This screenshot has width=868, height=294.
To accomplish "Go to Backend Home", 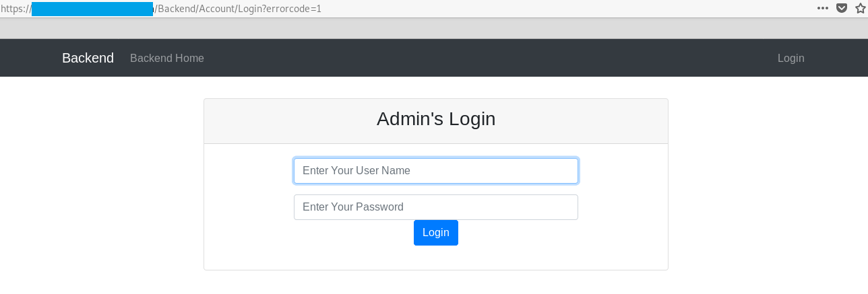I will 167,58.
